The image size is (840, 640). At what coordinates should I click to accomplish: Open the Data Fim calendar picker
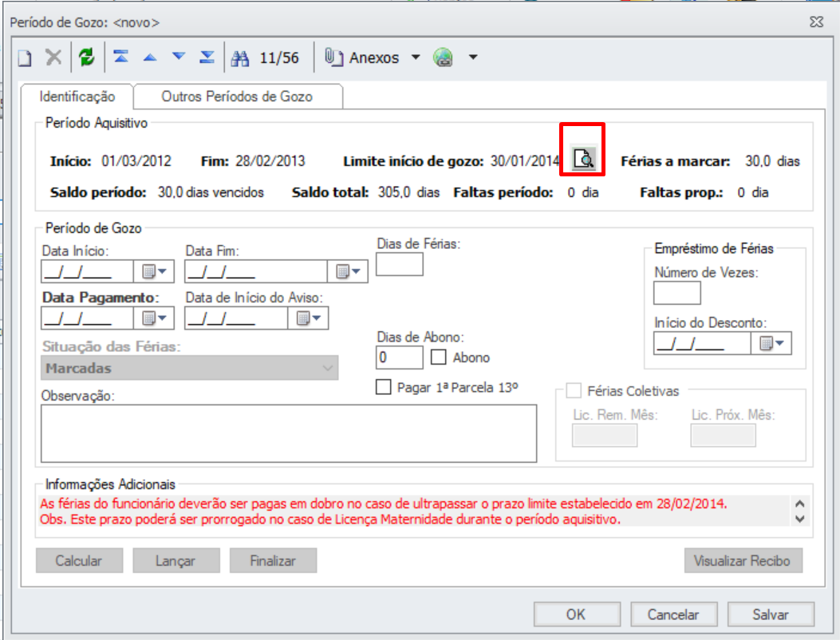[x=348, y=272]
